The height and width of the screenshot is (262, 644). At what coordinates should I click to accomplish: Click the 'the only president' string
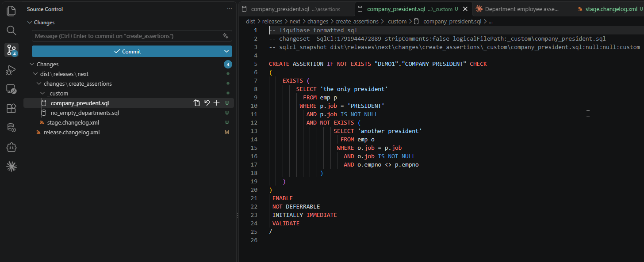(354, 89)
